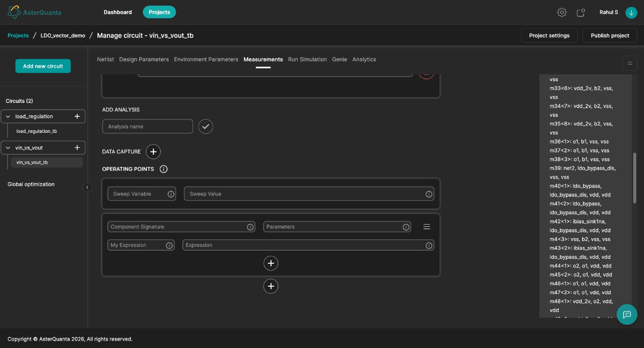The image size is (644, 348).
Task: Click the m39 net2 netlist entry
Action: (x=582, y=173)
